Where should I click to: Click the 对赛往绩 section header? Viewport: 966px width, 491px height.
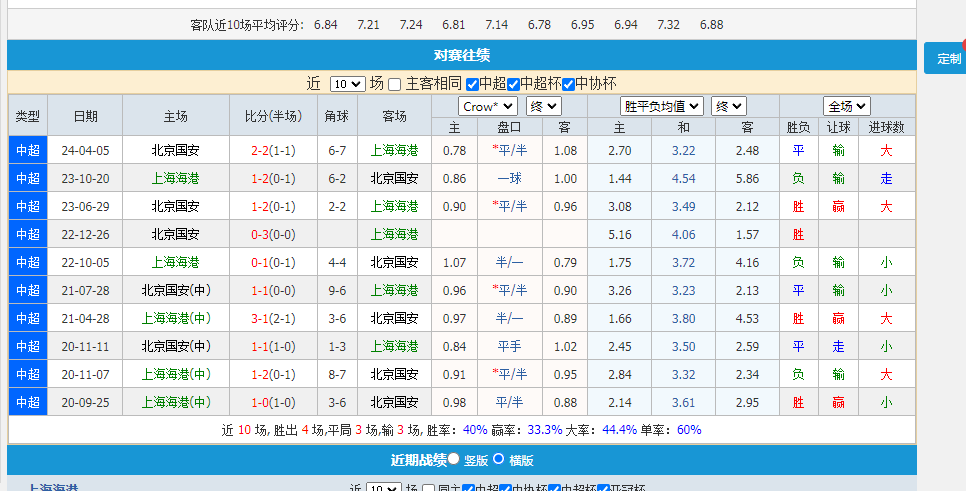tap(461, 56)
